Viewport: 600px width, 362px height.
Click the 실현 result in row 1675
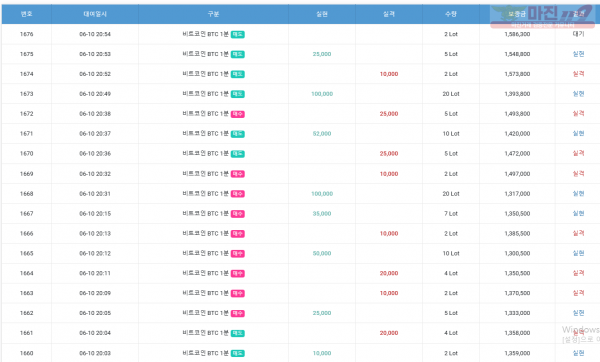coord(578,54)
